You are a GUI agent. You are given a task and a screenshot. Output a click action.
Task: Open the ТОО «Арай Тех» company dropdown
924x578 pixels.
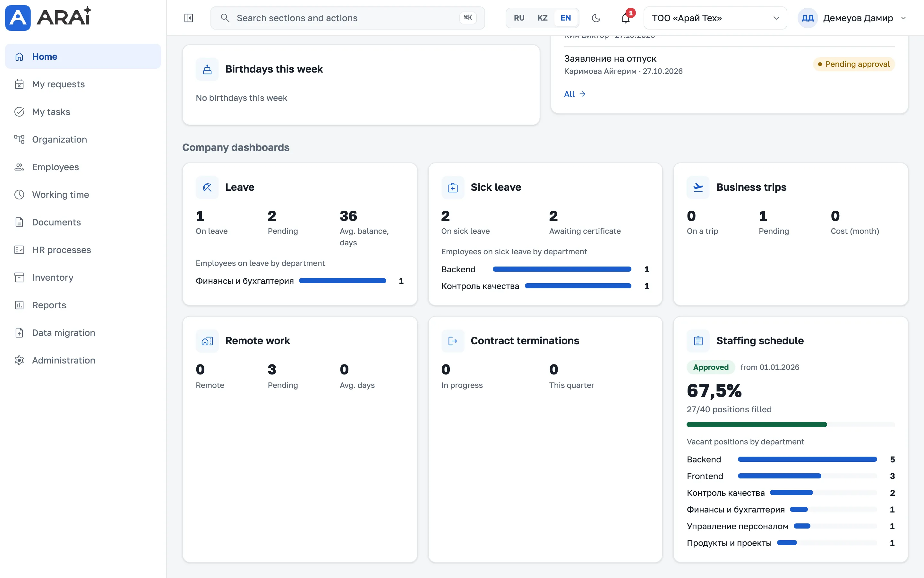715,18
